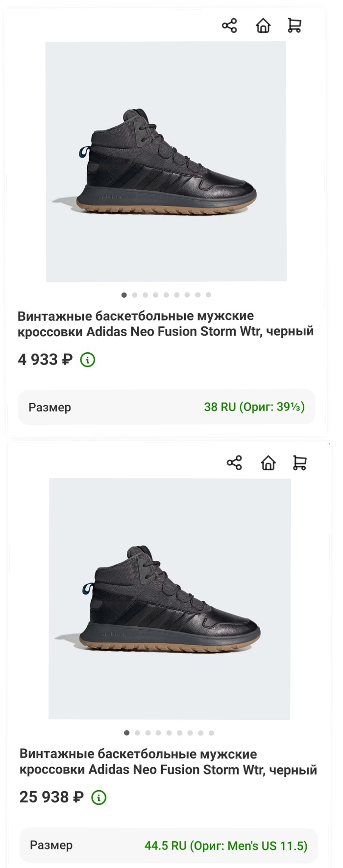This screenshot has width=343, height=868.
Task: Tap the info icon next to price 25 938 ₽
Action: (98, 797)
